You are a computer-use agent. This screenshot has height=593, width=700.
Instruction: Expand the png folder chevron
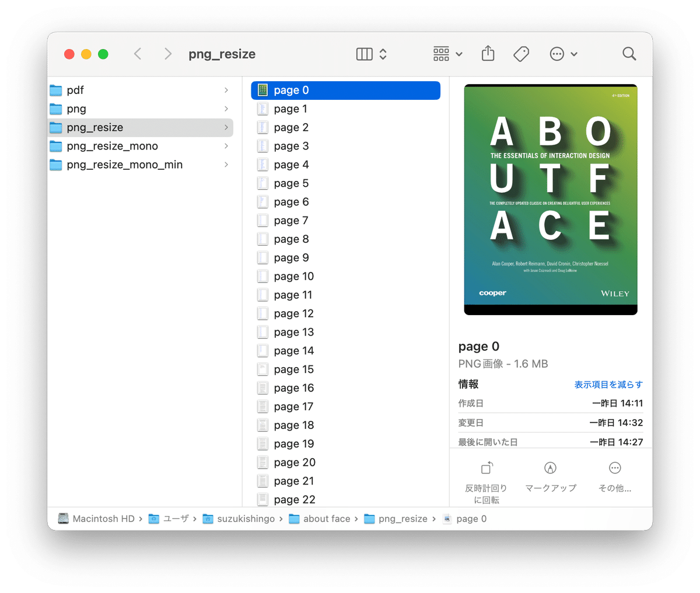click(x=226, y=109)
